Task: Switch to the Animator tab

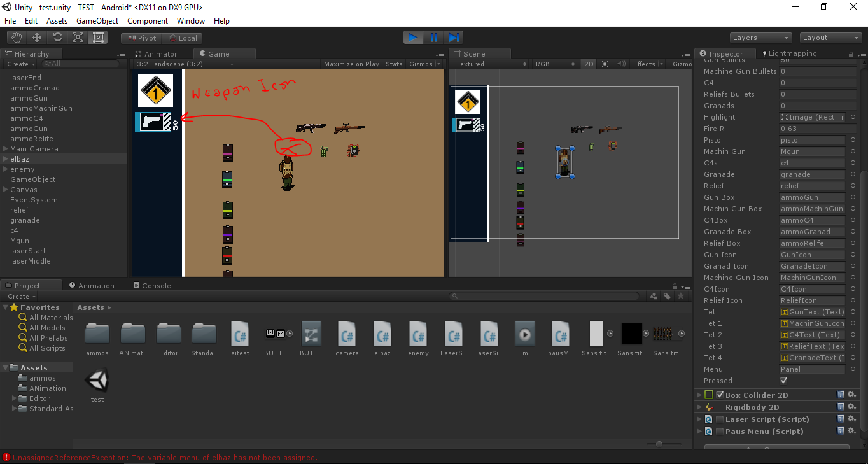Action: point(157,54)
